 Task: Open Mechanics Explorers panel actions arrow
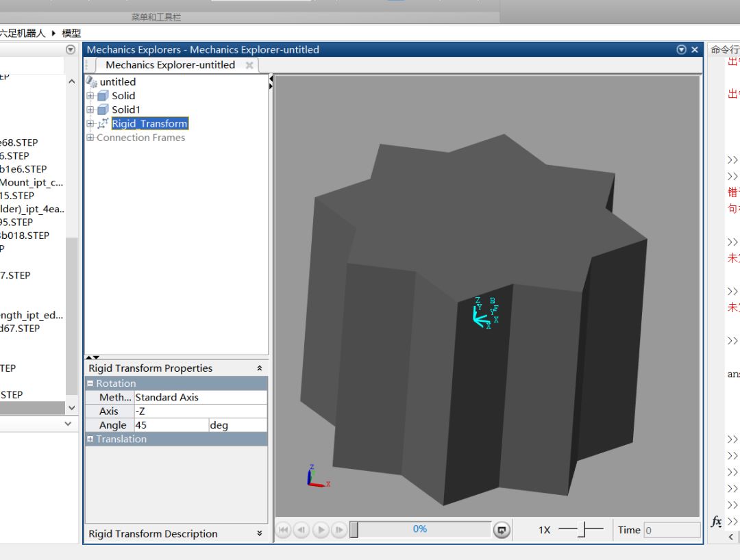pyautogui.click(x=681, y=49)
